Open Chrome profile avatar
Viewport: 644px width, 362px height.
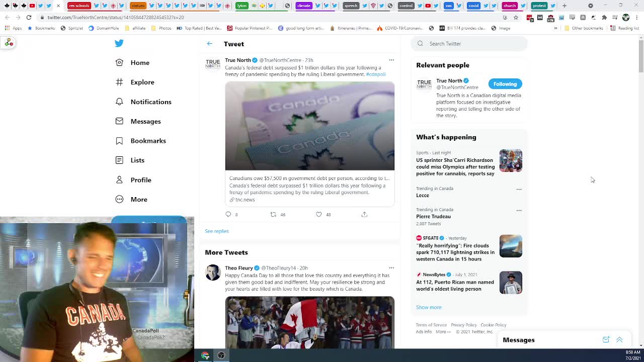point(626,17)
